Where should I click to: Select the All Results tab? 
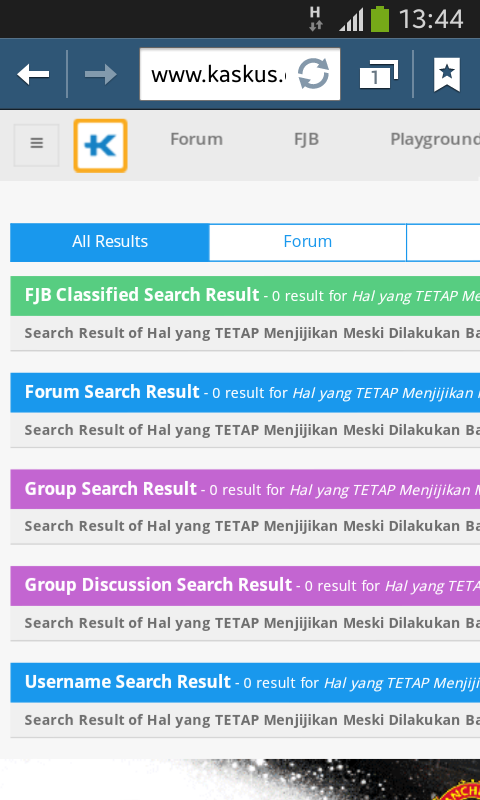click(x=110, y=242)
